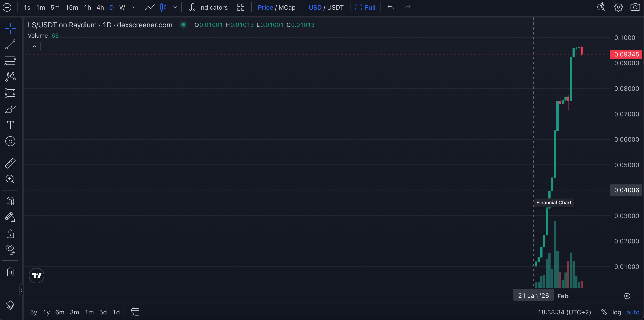Select the brush drawing tool

click(10, 109)
